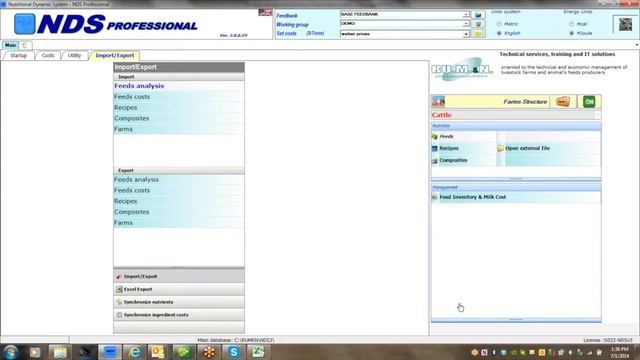
Task: Click the yellow icon button beside Set costs
Action: (x=478, y=34)
